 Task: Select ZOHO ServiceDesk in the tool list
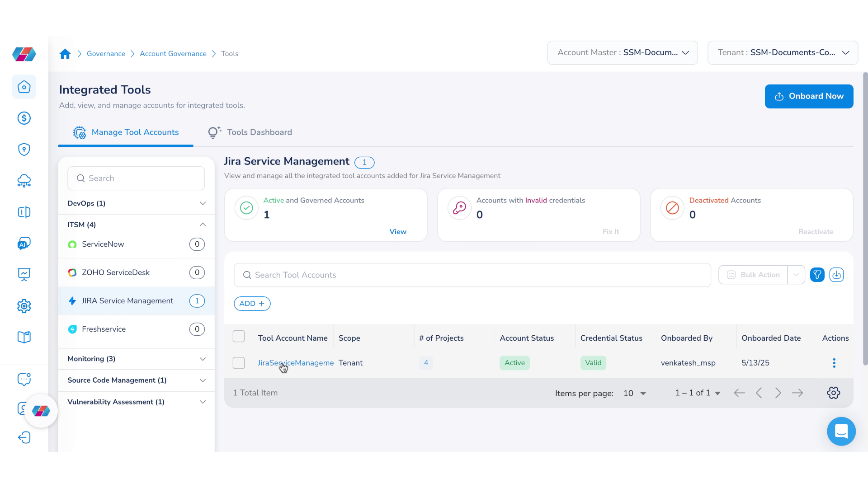coord(136,272)
